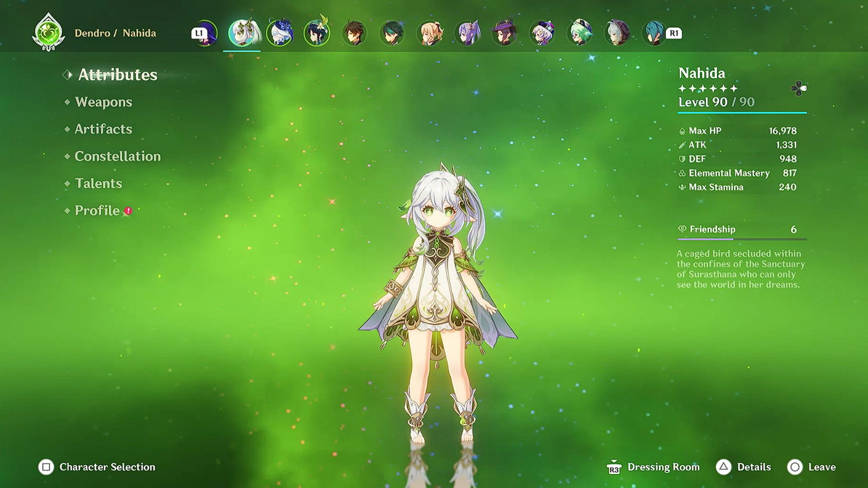Click the square controller button icon
Screen dimensions: 868x488
coord(46,467)
